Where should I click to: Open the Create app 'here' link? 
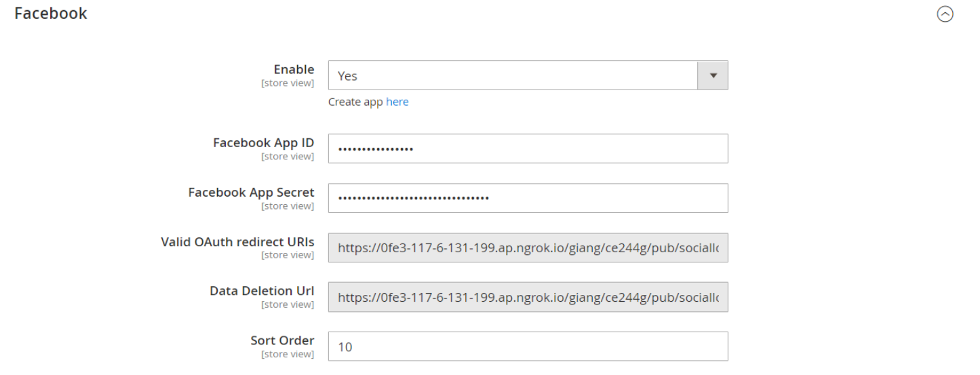click(x=397, y=102)
